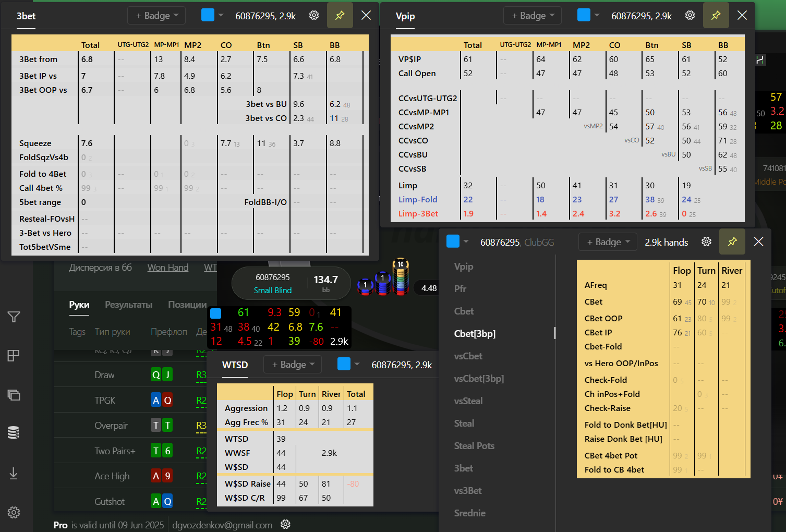This screenshot has width=786, height=532.
Task: Open Badge dropdown in WTSD popup
Action: 293,365
